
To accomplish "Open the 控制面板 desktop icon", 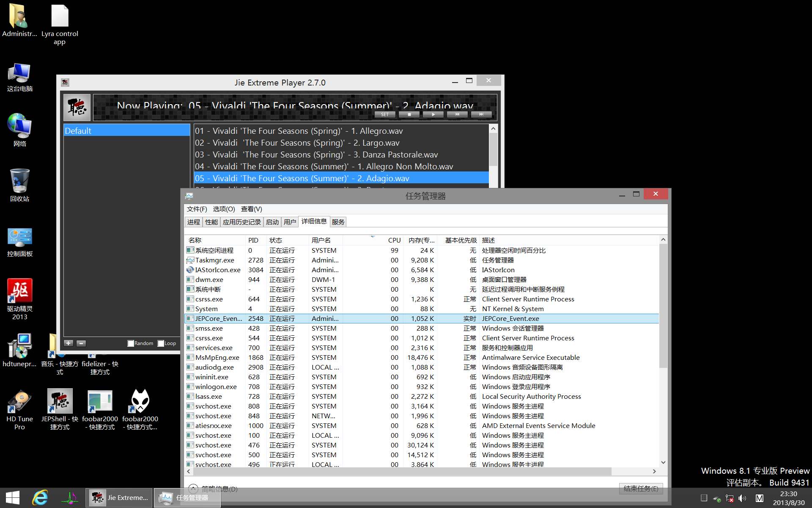I will point(19,242).
